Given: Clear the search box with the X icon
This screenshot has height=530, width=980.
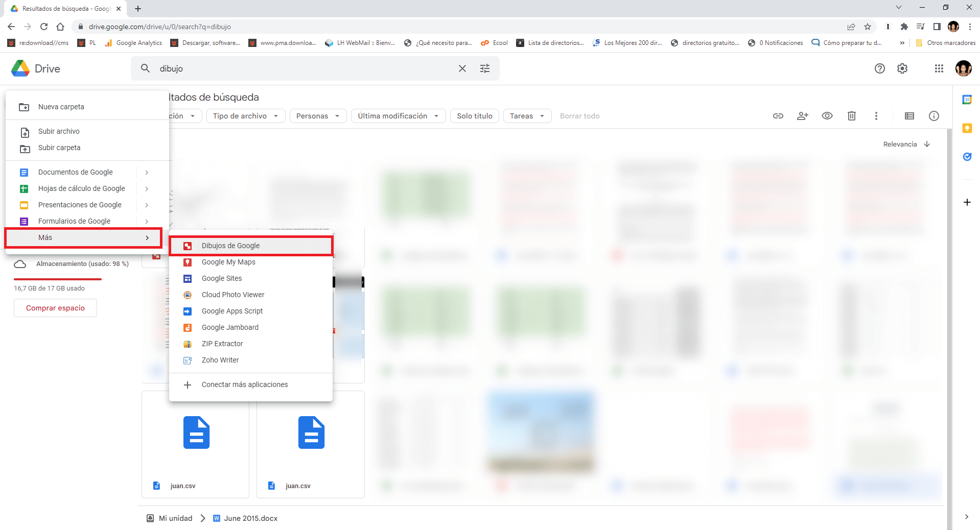Looking at the screenshot, I should point(462,68).
